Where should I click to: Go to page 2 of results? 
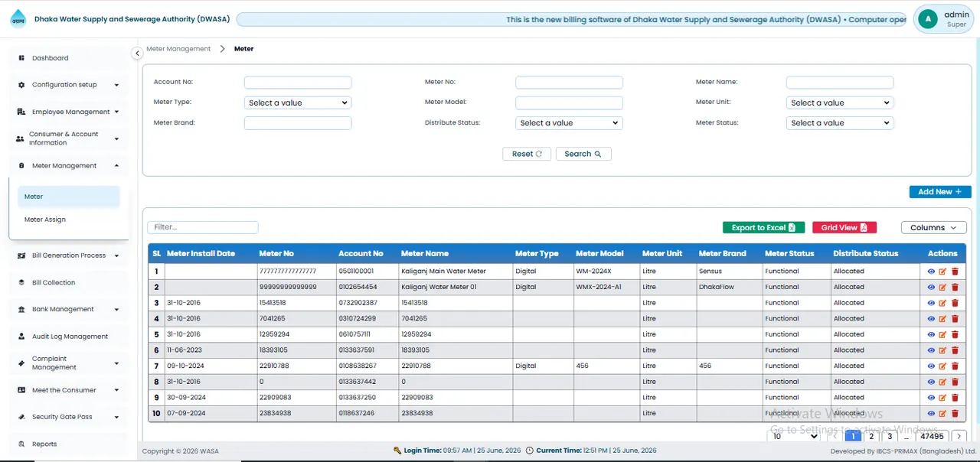[871, 437]
